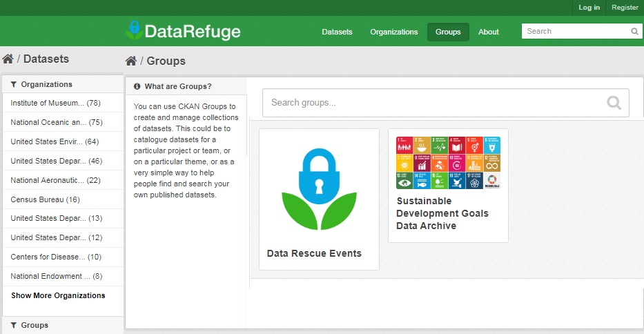The height and width of the screenshot is (334, 644).
Task: Filter by Centers for Disease... (10)
Action: (x=56, y=257)
